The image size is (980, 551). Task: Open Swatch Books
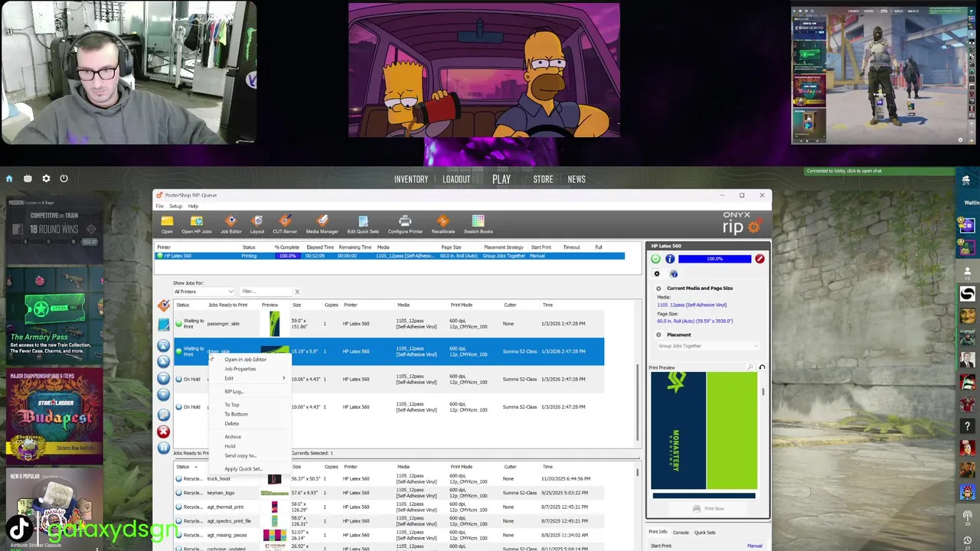click(x=478, y=223)
